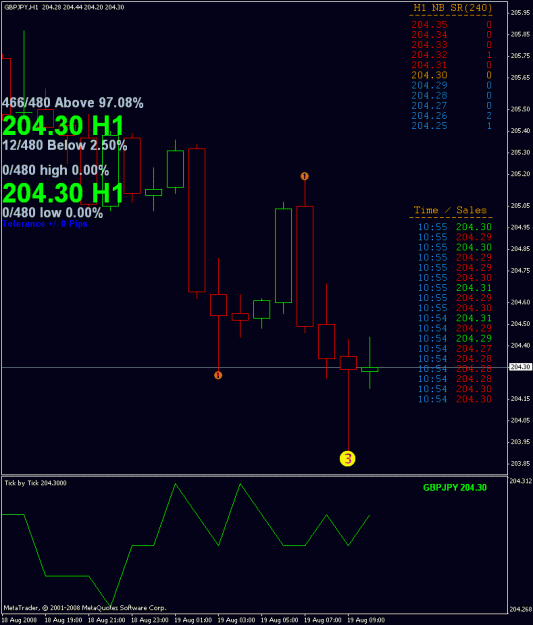Select the 204.32 row with count 1
Viewport: 533px width, 625px height.
(451, 55)
